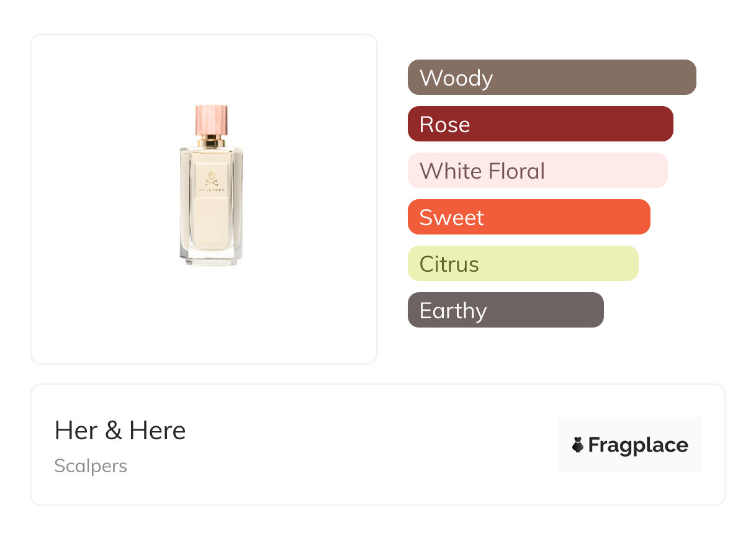Select the grey Earthy accord bar
Viewport: 756px width, 536px height.
505,310
